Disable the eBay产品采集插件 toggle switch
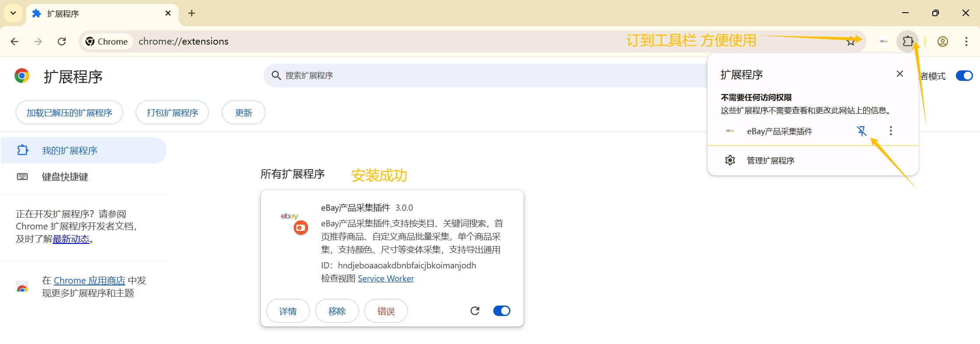Screen dimensions: 980x344 502,311
